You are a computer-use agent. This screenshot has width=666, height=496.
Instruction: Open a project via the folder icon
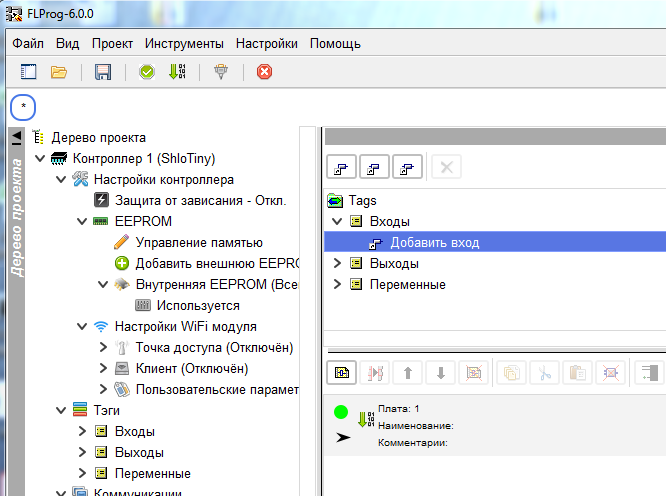click(x=59, y=72)
